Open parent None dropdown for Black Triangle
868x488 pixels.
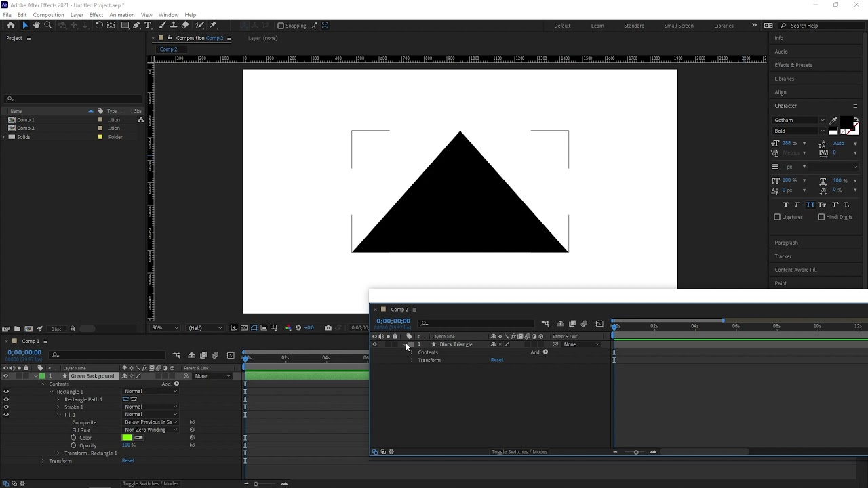point(582,344)
